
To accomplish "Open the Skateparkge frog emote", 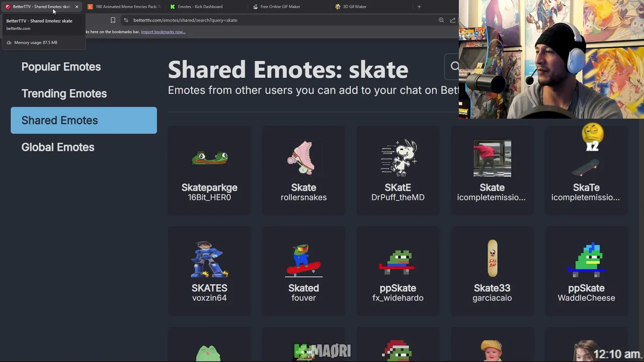I will click(209, 170).
